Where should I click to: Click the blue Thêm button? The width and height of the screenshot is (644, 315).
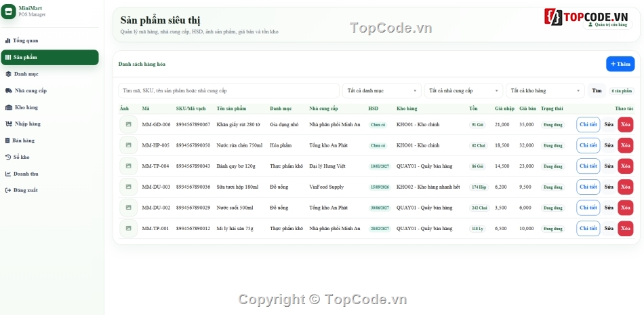click(x=620, y=64)
